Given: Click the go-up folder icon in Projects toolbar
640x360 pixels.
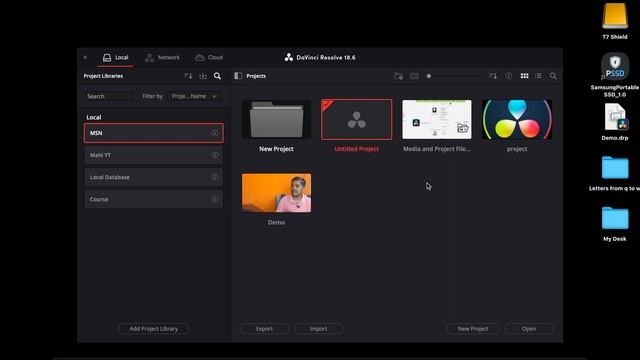Looking at the screenshot, I should 414,76.
